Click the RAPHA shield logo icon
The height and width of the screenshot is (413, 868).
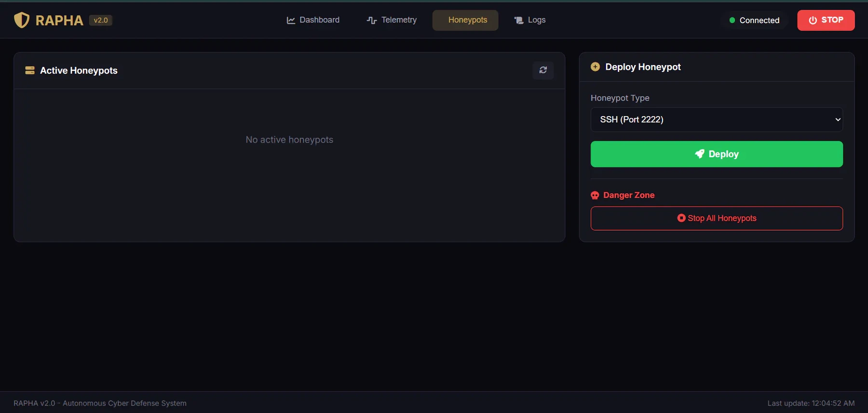click(22, 20)
